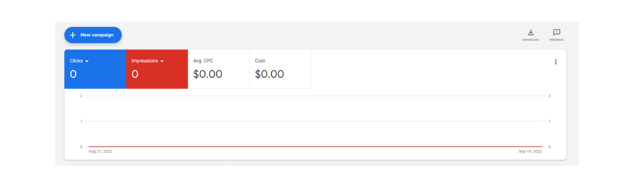The width and height of the screenshot is (644, 184).
Task: Open the Feedback speech-bubble icon
Action: pyautogui.click(x=557, y=32)
